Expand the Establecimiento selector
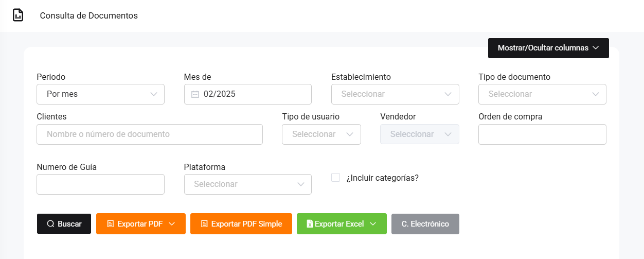The height and width of the screenshot is (259, 644). tap(395, 94)
